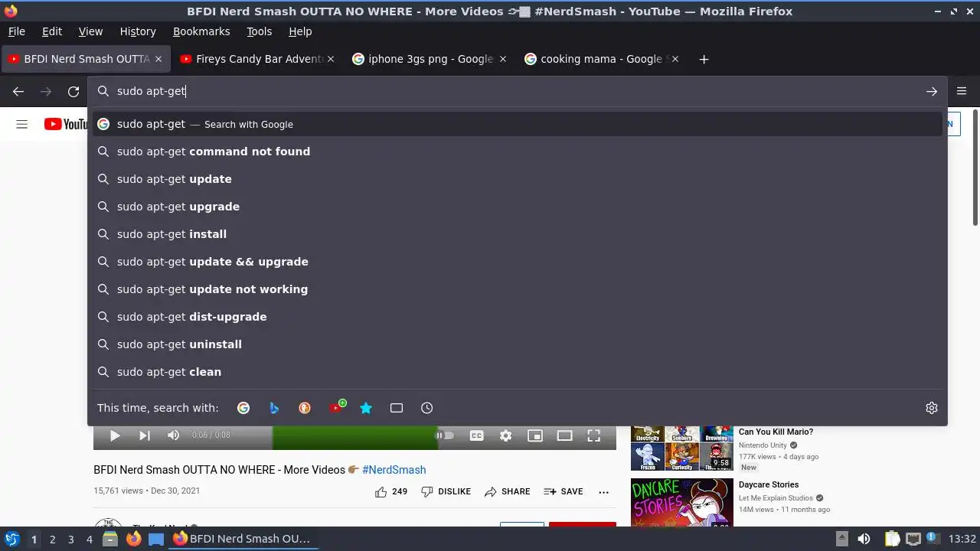The height and width of the screenshot is (551, 980).
Task: Choose suggestion 'sudo apt-get clean'
Action: click(517, 372)
